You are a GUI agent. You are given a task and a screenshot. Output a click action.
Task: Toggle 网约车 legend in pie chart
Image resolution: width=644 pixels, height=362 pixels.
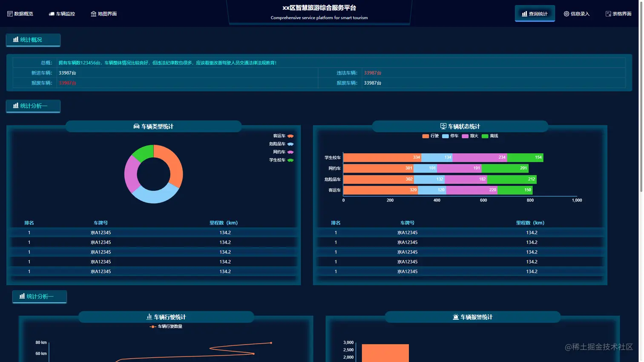[x=283, y=152]
